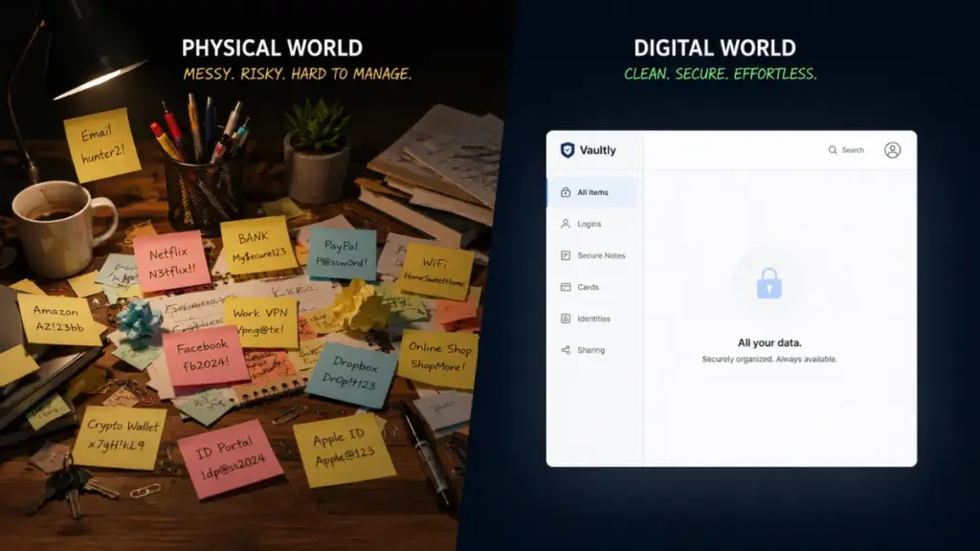Click the Apple ID sticky note
The height and width of the screenshot is (551, 980).
click(343, 450)
